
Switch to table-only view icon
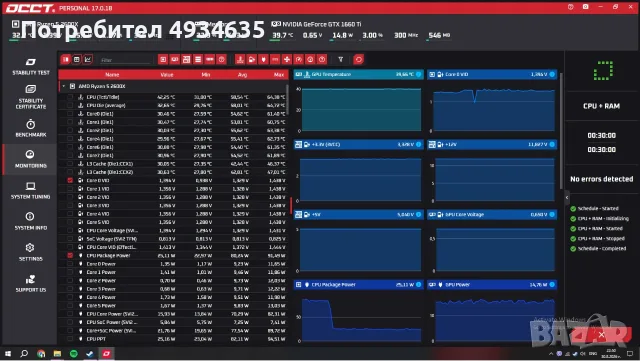tap(76, 60)
